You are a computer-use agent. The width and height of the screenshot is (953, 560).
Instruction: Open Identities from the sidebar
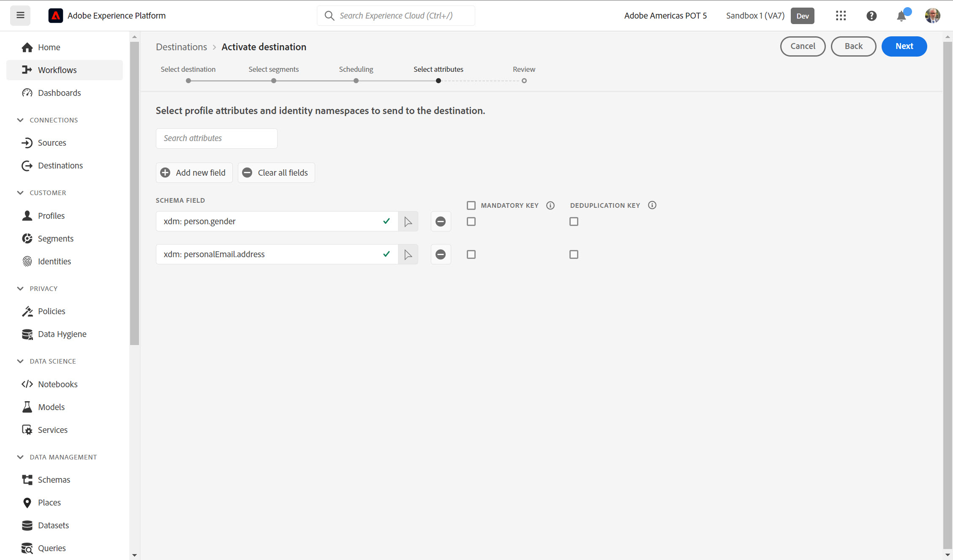coord(65,261)
